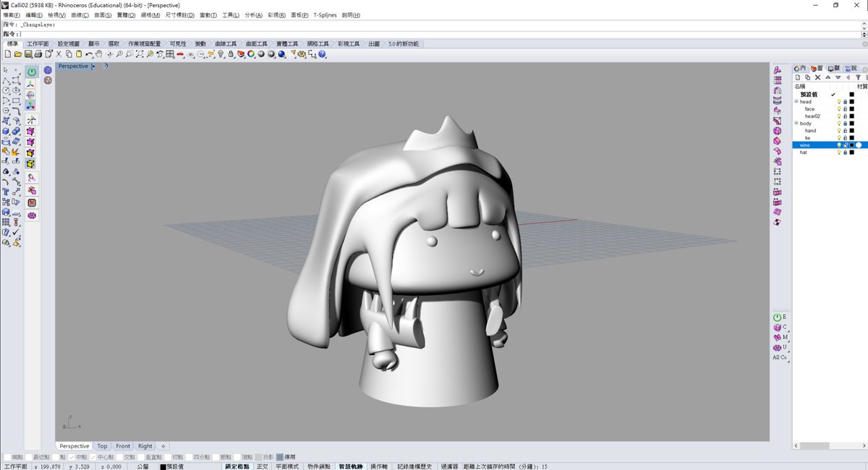Click the white material circle of wine layer
Screen dimensions: 868x470
(x=859, y=145)
